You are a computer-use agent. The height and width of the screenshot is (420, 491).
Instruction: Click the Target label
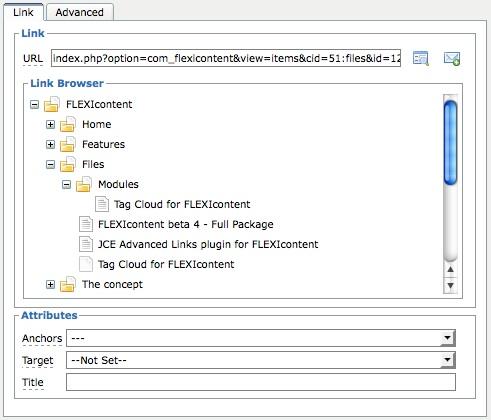37,360
